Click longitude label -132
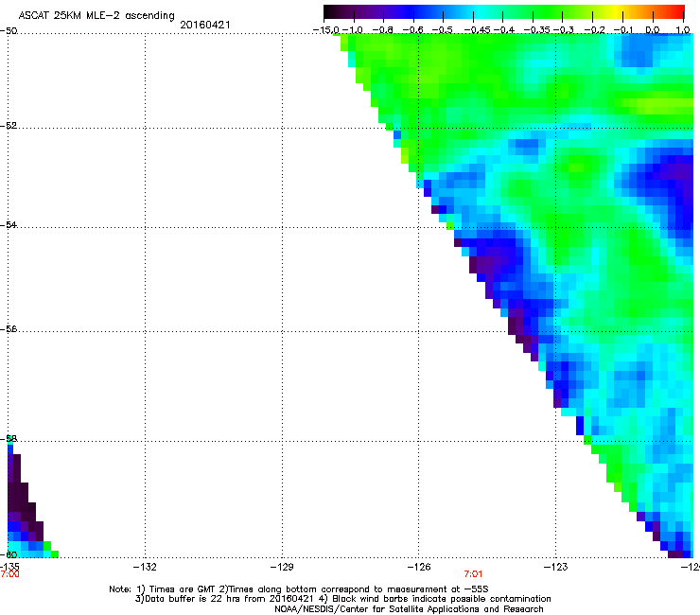Viewport: 700px width, 615px height. (x=145, y=567)
